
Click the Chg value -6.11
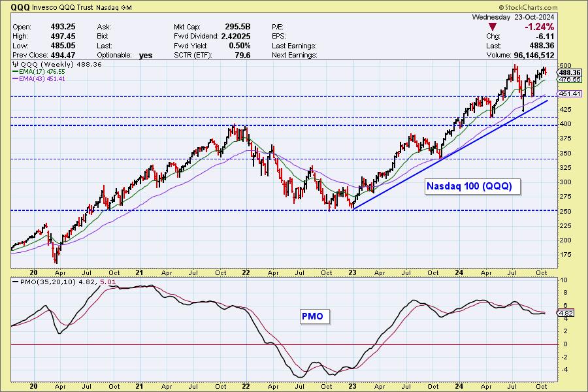(x=545, y=37)
